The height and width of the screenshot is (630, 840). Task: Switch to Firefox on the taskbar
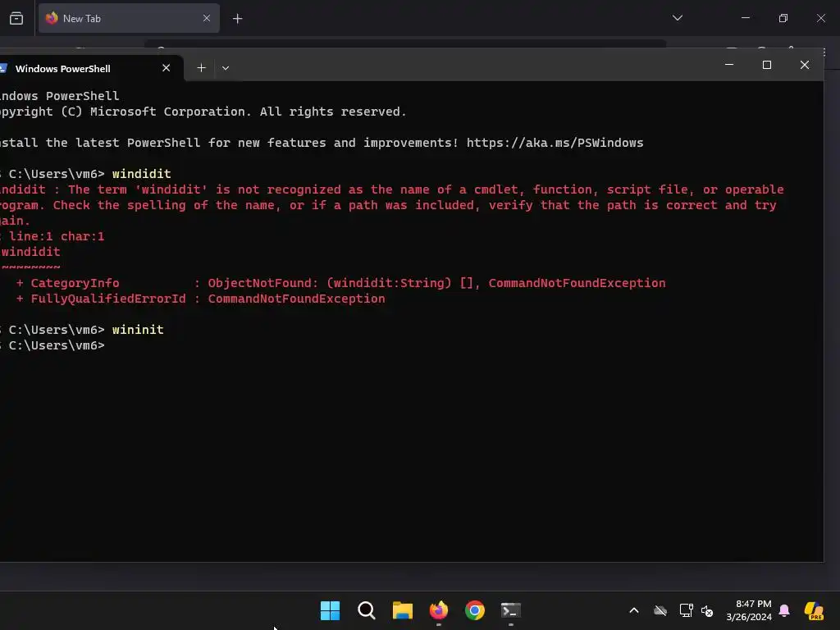pos(439,610)
